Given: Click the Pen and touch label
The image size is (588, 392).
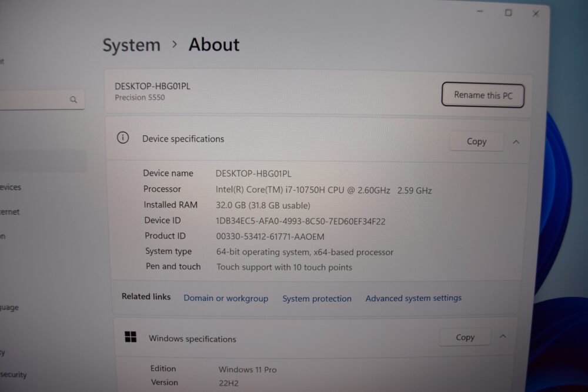Looking at the screenshot, I should [x=173, y=266].
